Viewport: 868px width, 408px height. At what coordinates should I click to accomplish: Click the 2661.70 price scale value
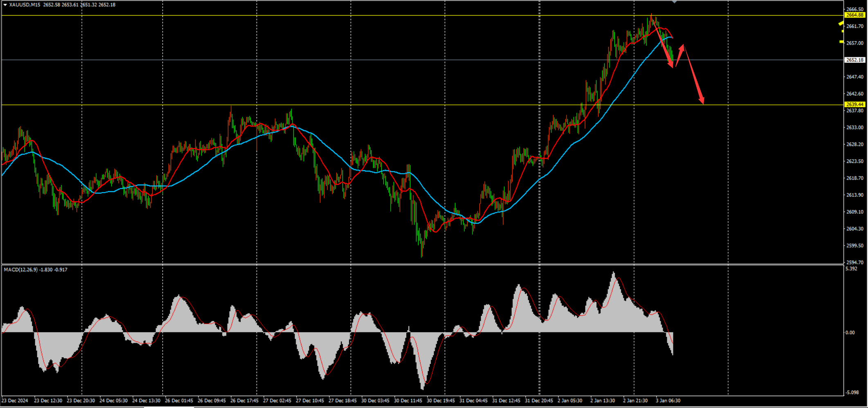pyautogui.click(x=855, y=26)
